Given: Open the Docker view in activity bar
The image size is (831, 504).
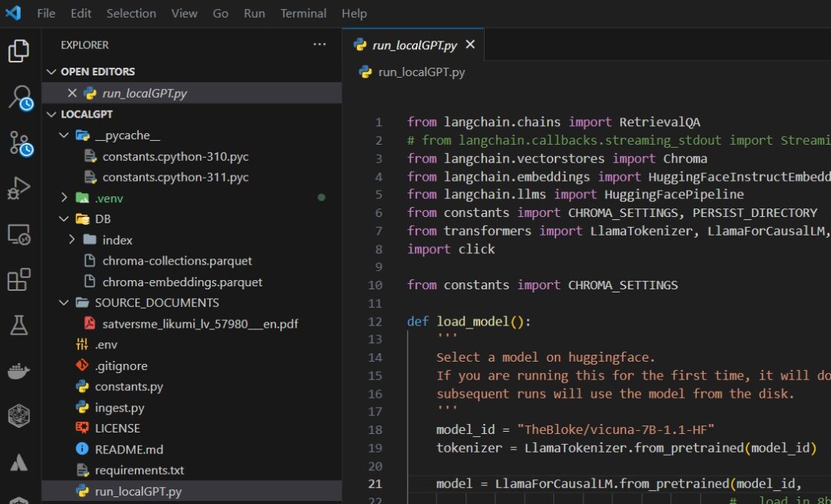Looking at the screenshot, I should point(19,371).
